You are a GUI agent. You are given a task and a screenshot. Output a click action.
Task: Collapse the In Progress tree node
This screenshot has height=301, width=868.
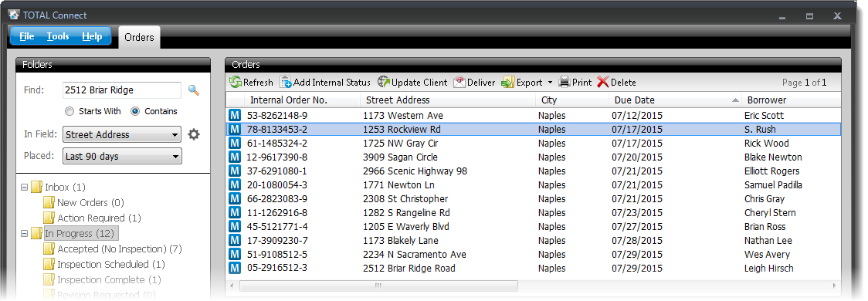coord(25,234)
